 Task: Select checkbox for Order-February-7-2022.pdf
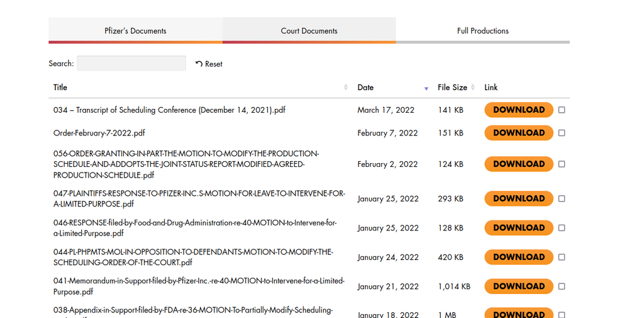tap(562, 133)
